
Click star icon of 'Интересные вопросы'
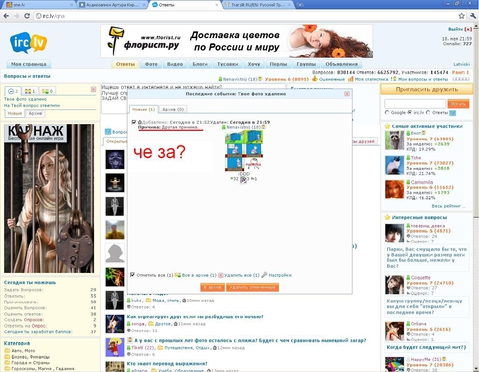(x=387, y=217)
